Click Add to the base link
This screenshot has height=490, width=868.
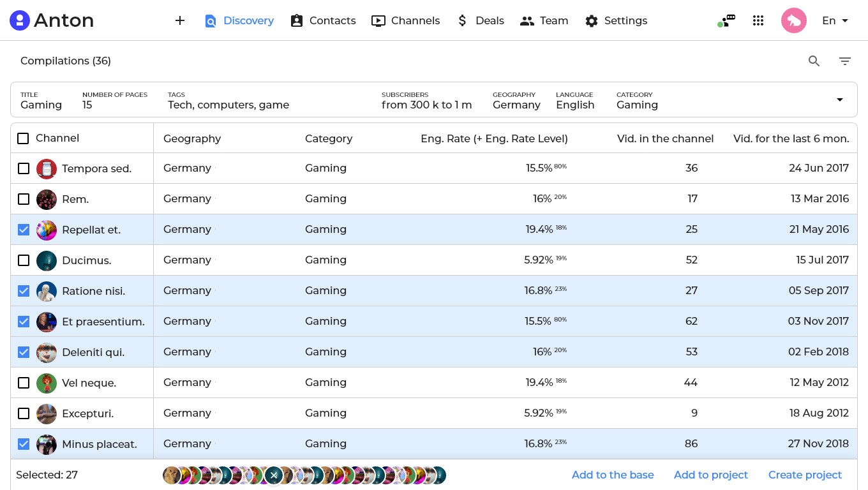pos(613,475)
